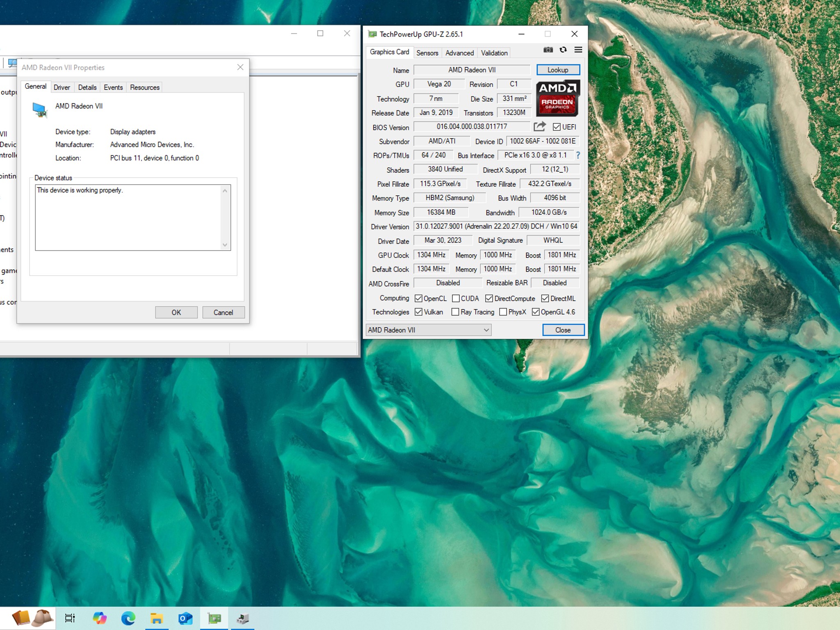840x630 pixels.
Task: Open Microsoft Edge from the taskbar
Action: (x=128, y=618)
